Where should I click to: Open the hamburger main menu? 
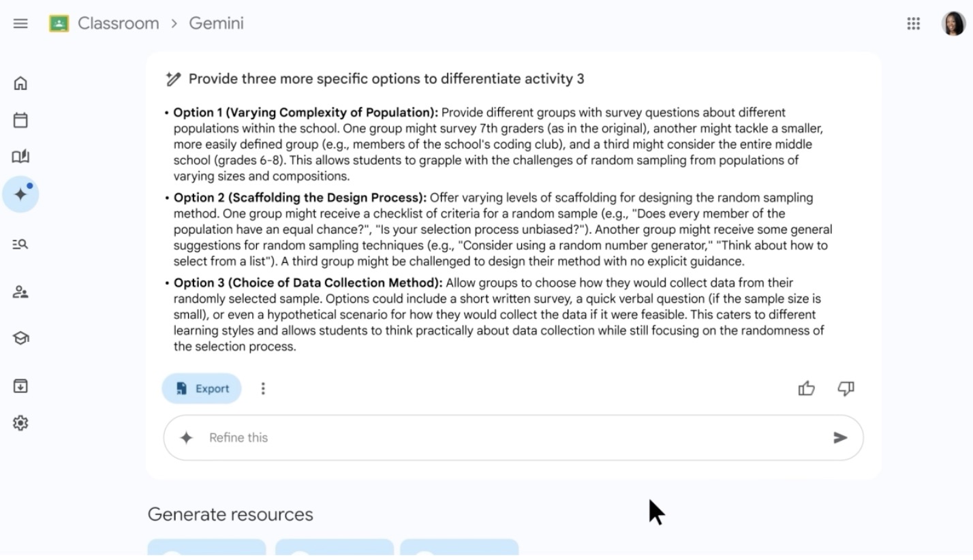point(20,24)
